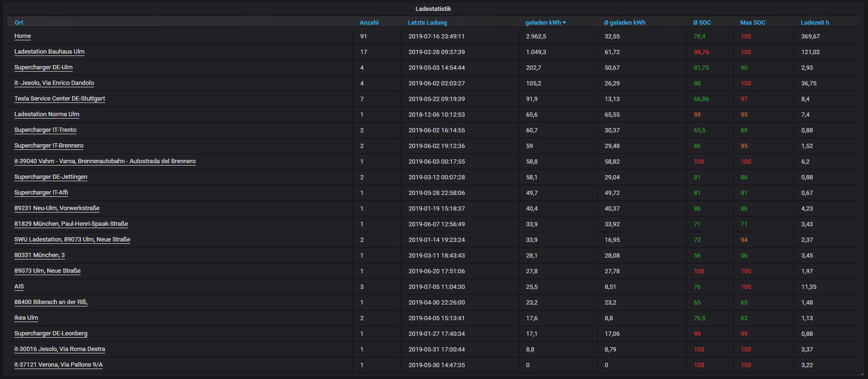Open it- Jesolo, Via Enrico Dandolo link
Image resolution: width=868 pixels, height=379 pixels.
[54, 83]
